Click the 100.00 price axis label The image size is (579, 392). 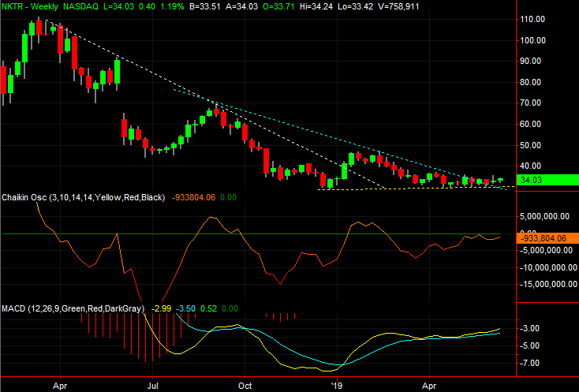click(x=532, y=40)
